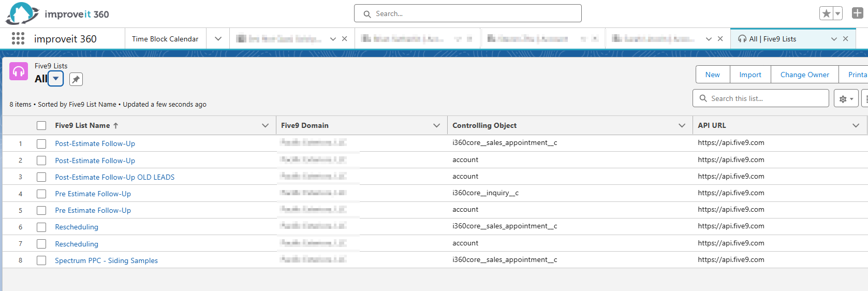868x291 pixels.
Task: Check the Post-Estimate Follow-Up OLD LEADS row
Action: click(x=41, y=177)
